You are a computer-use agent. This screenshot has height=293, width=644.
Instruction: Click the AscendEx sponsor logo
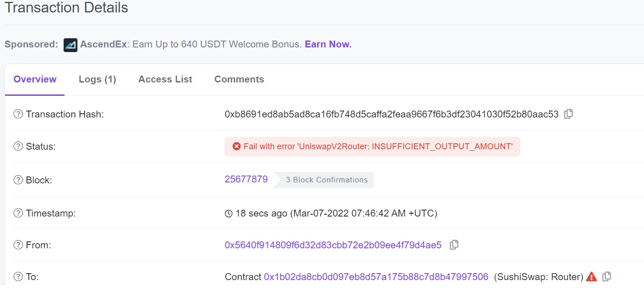71,45
